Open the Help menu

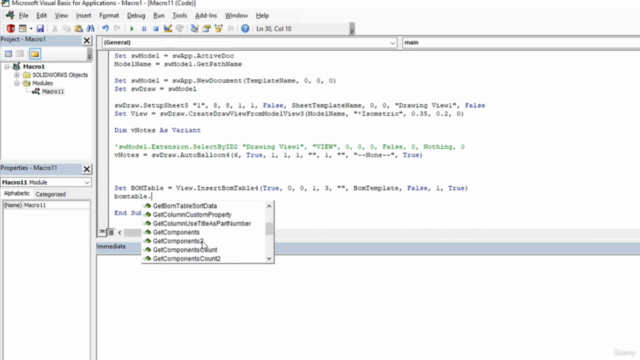pyautogui.click(x=262, y=16)
